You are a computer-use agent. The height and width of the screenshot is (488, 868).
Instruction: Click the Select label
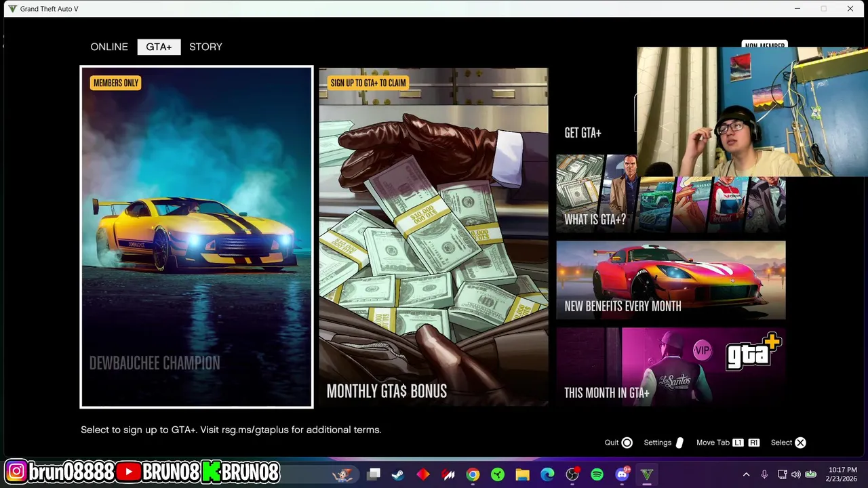point(781,443)
